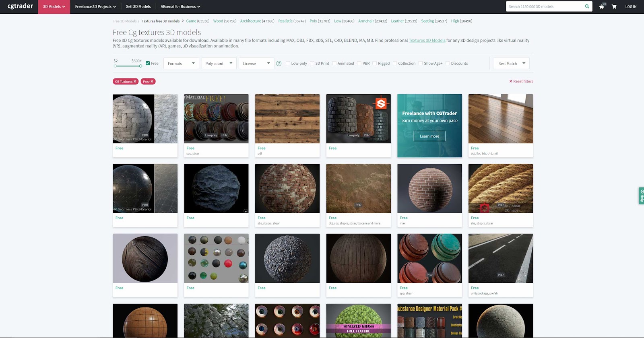This screenshot has width=644, height=338.
Task: Open the multi-sphere materials collection thumbnail
Action: pyautogui.click(x=216, y=258)
